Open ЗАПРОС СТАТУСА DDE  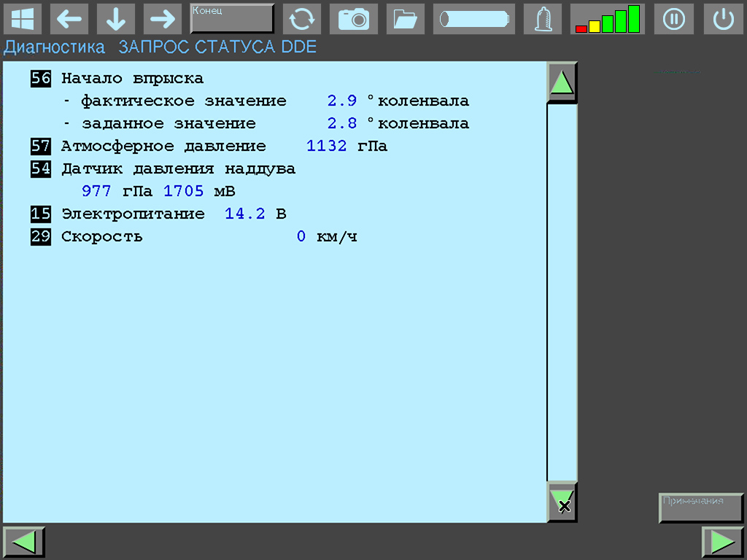217,46
